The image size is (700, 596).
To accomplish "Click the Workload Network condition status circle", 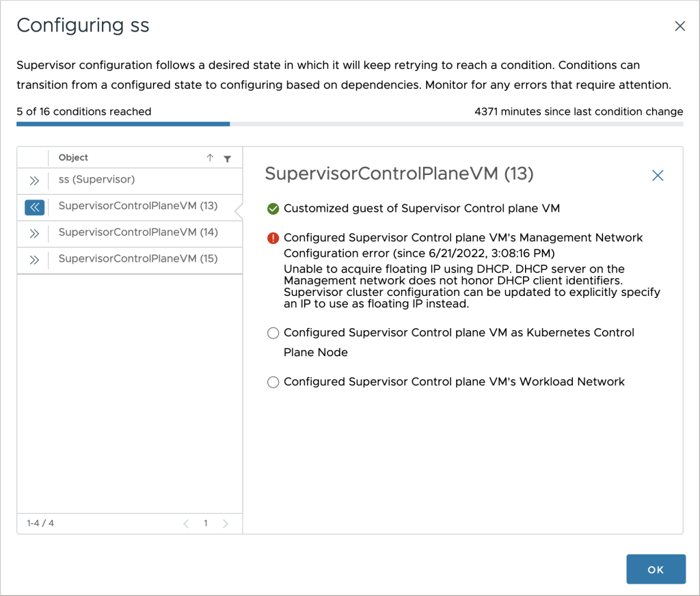I will (273, 382).
